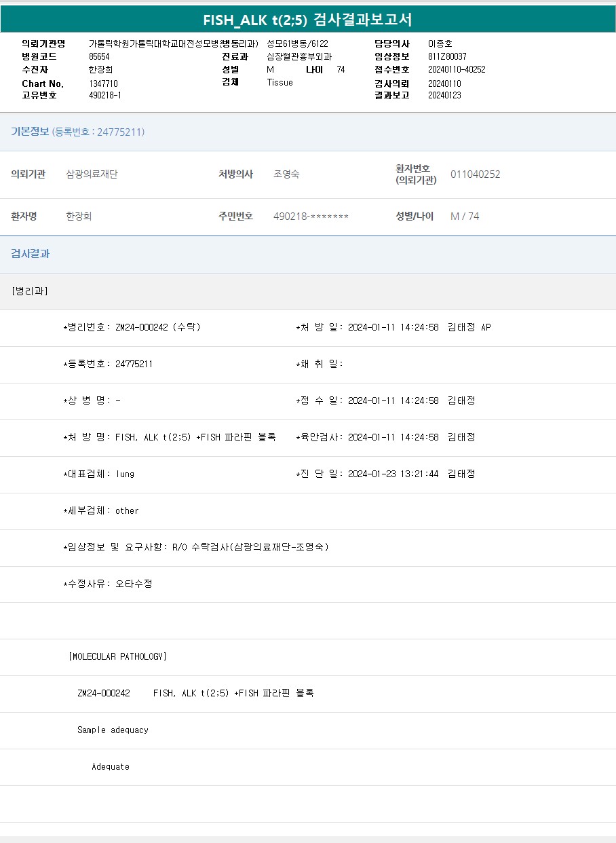
Task: Click the 검사결과 section header
Action: click(x=30, y=254)
